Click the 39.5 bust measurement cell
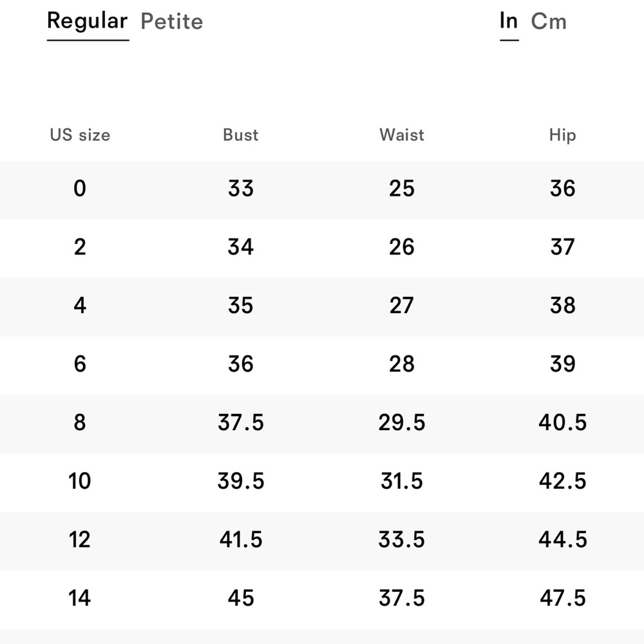 click(241, 482)
